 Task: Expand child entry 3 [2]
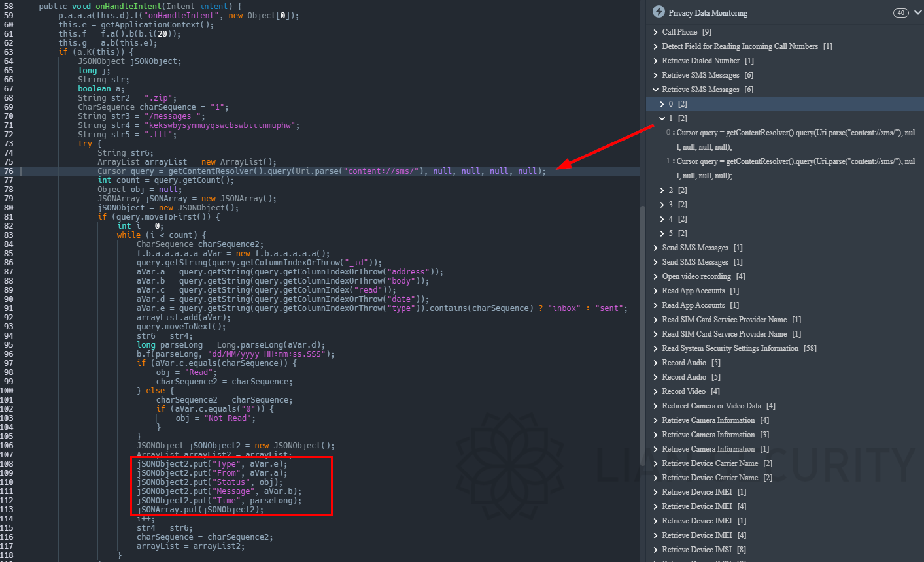pyautogui.click(x=662, y=205)
